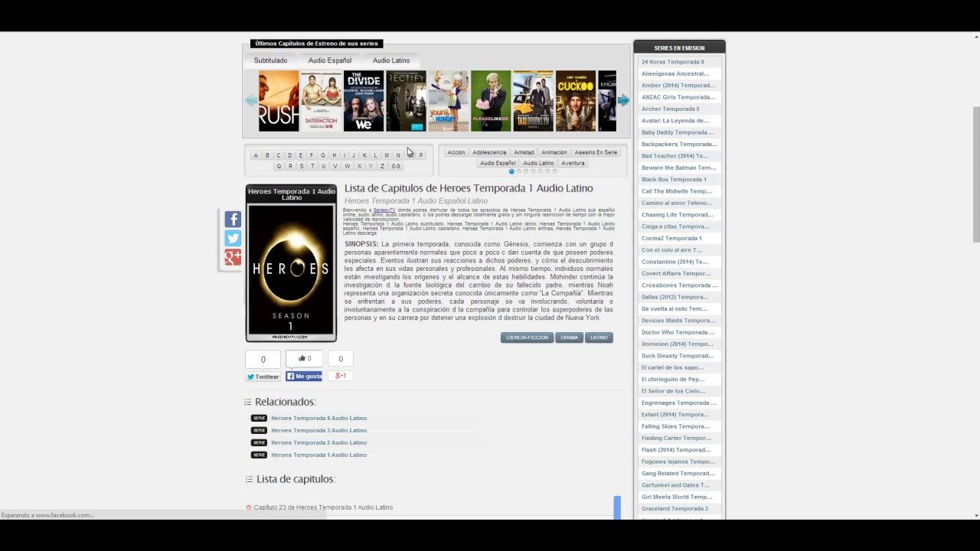This screenshot has height=551, width=980.
Task: Open Heroes Temporada 2 Audio Latino link
Action: click(318, 442)
